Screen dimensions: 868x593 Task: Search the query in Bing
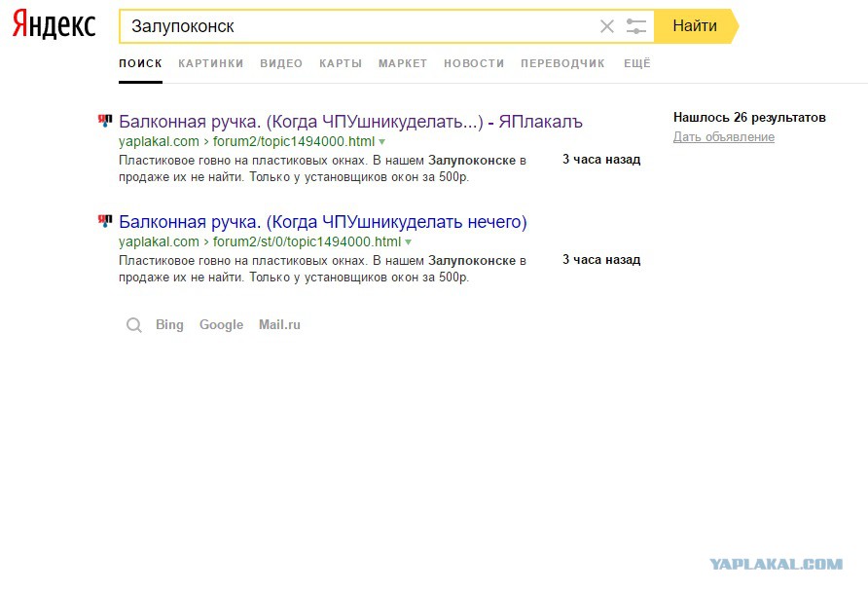pos(169,324)
